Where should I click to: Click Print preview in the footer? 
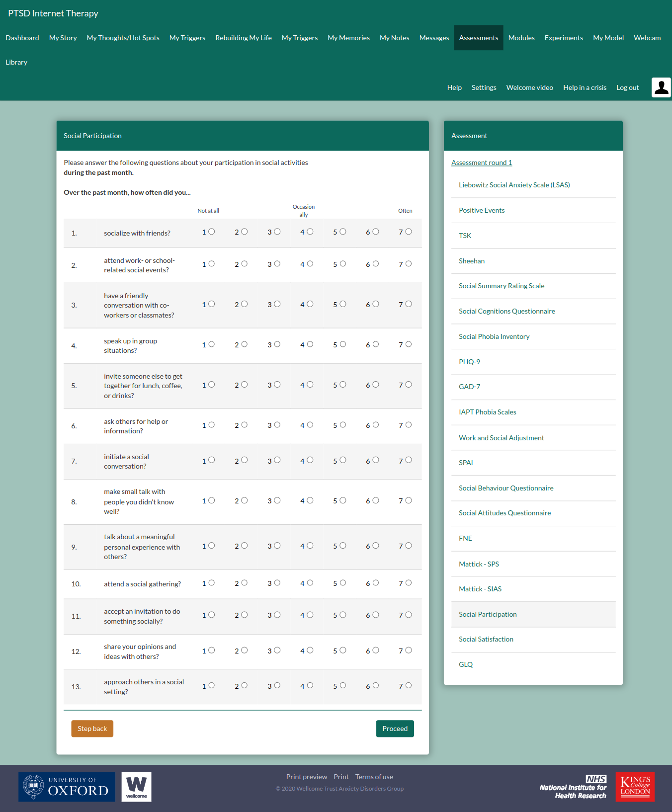tap(306, 777)
